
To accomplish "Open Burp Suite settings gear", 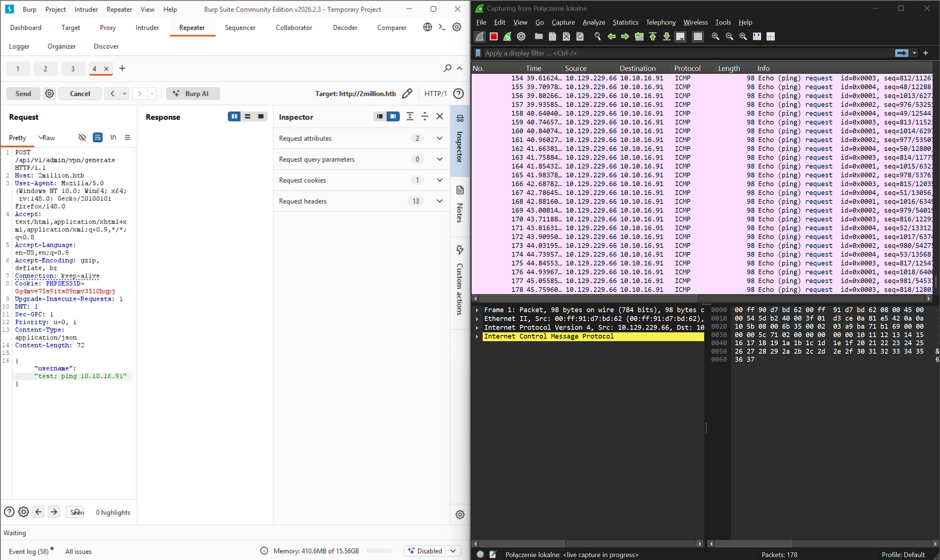I will 457,27.
